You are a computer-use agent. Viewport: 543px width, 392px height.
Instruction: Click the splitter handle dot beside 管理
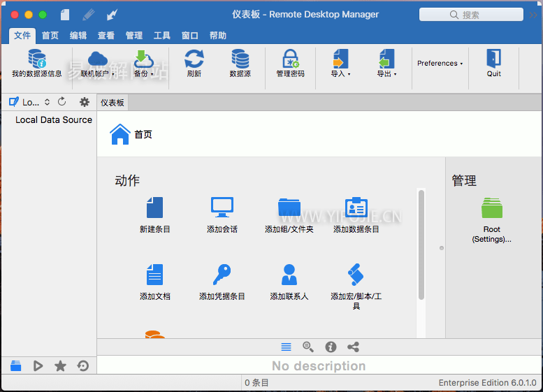pos(442,248)
